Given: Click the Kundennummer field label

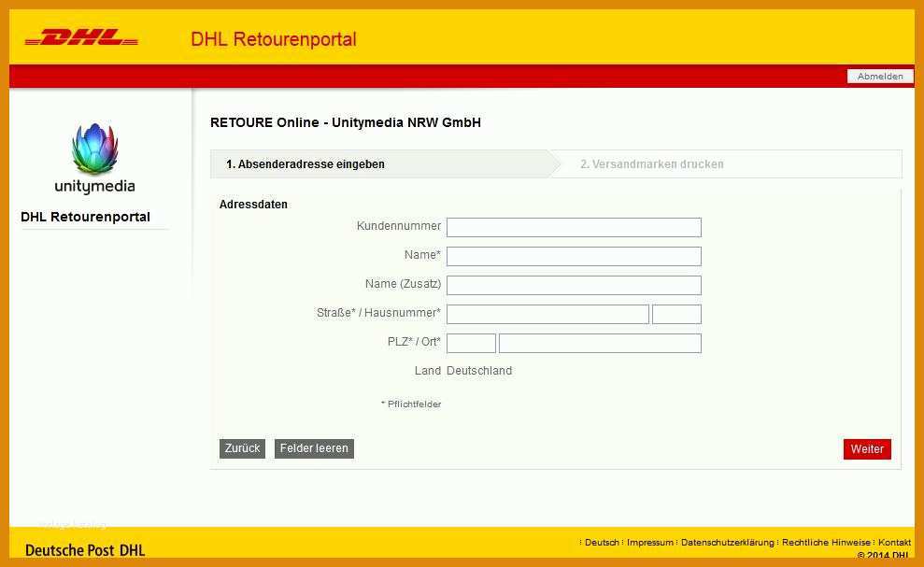Looking at the screenshot, I should click(x=398, y=226).
